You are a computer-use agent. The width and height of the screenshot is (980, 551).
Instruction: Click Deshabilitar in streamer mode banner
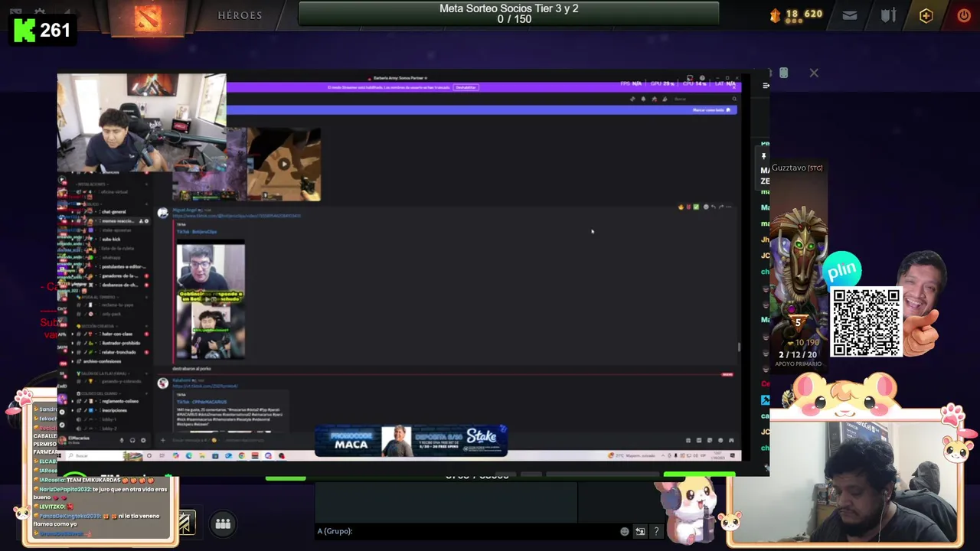pyautogui.click(x=465, y=87)
